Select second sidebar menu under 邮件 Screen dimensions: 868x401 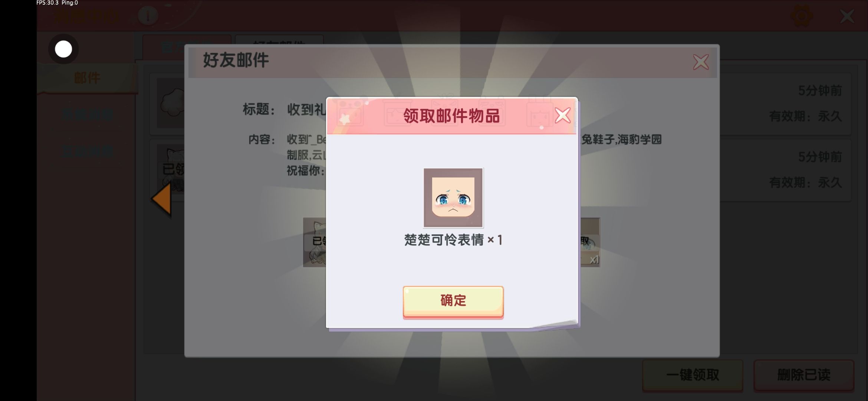tap(88, 115)
